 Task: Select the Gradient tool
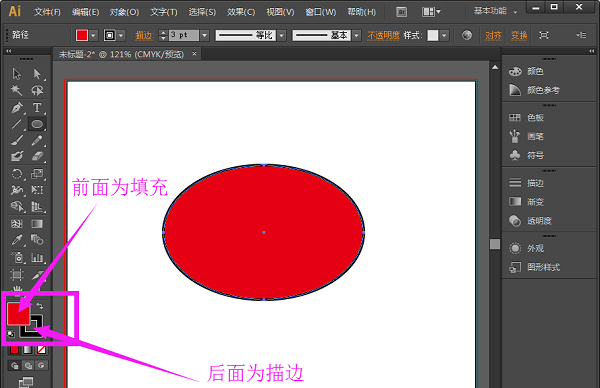click(x=37, y=223)
